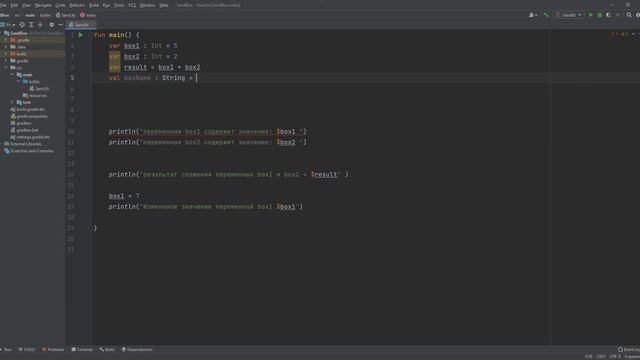Open the Run tool window tab
Viewport: 640px width, 360px height.
click(x=6, y=350)
